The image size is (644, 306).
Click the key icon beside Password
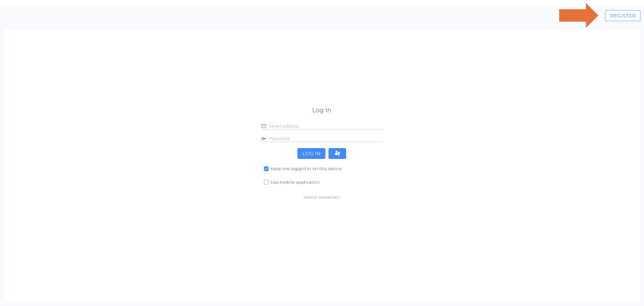(264, 139)
